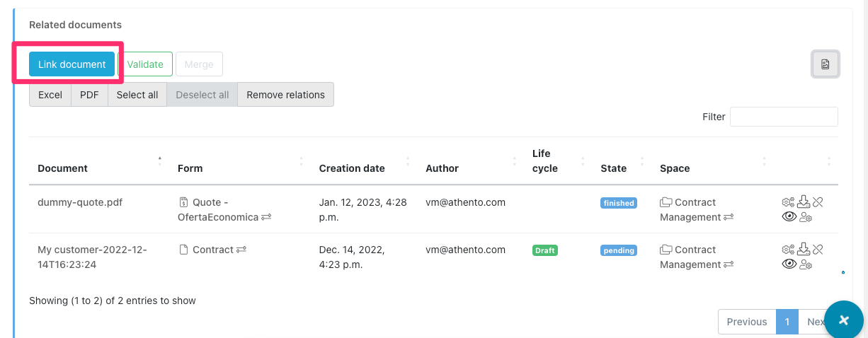The image size is (868, 338).
Task: Click Jan. 12, 2023 creation date cell
Action: pos(363,210)
